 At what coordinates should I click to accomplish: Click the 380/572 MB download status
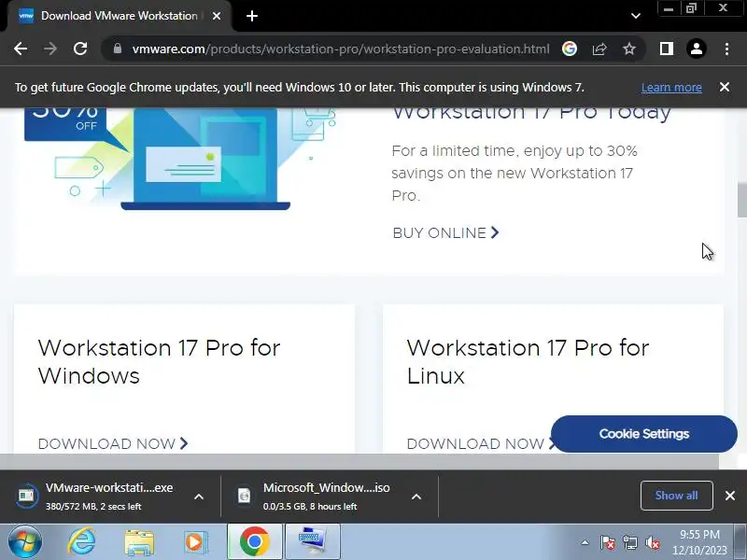[x=93, y=507]
